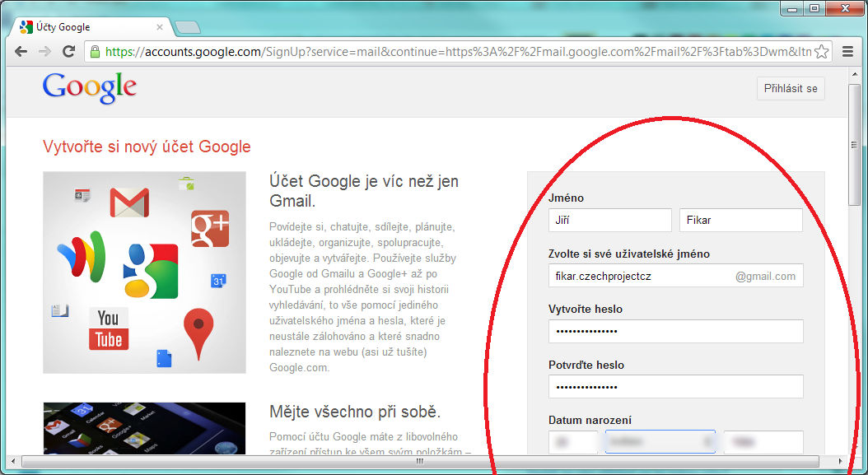The image size is (868, 475).
Task: Click the heading Účet Google je víc než jen Gmail
Action: click(364, 190)
